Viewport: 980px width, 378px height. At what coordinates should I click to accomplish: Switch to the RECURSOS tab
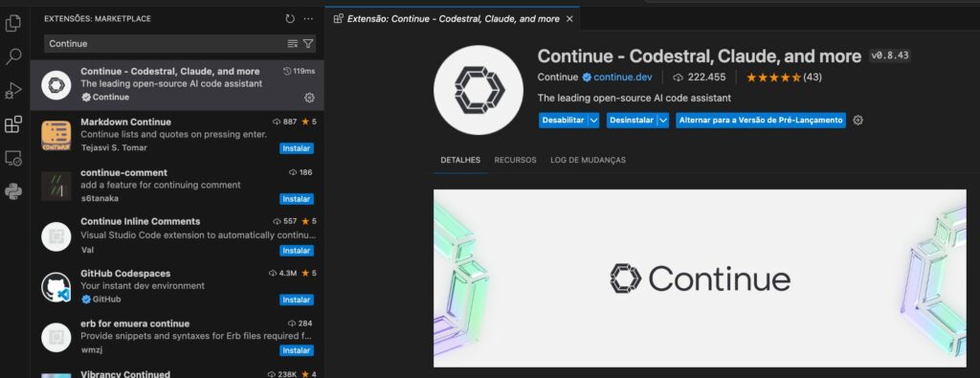point(515,160)
